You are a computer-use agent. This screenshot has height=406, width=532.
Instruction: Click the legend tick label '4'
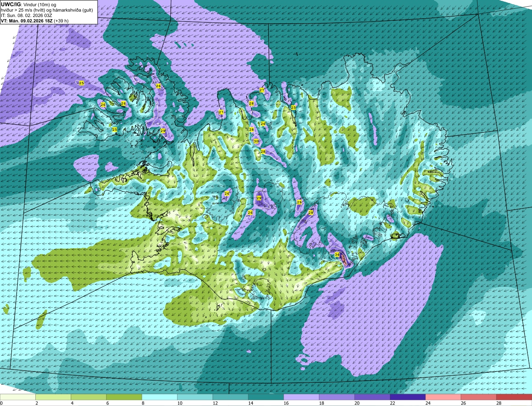[x=72, y=403]
